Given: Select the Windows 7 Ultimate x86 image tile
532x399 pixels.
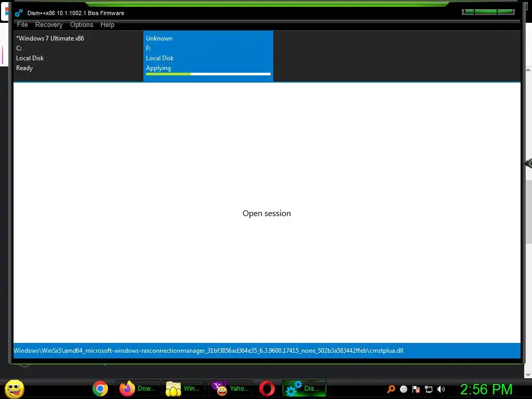Looking at the screenshot, I should click(78, 56).
